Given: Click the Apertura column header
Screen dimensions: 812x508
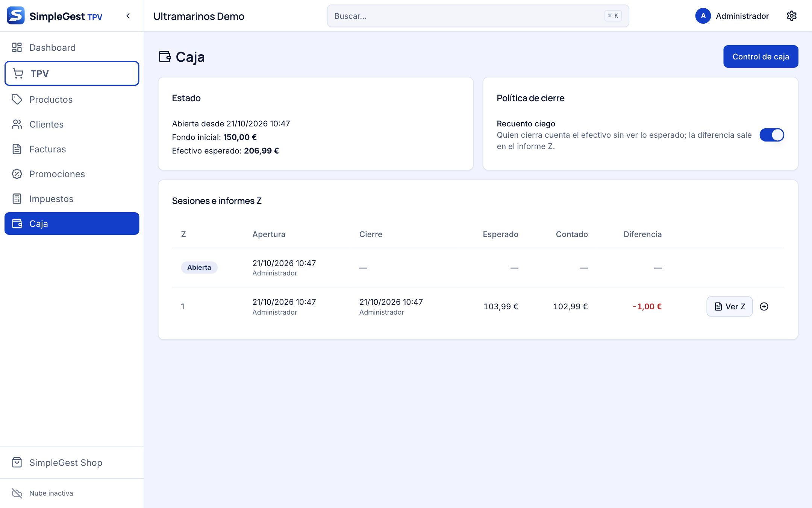Looking at the screenshot, I should 269,234.
